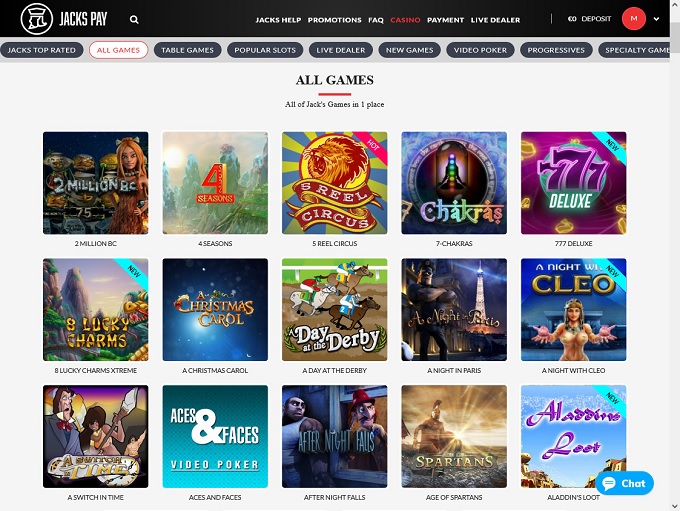Viewport: 680px width, 511px height.
Task: Go to the Live Dealer header link
Action: pos(495,20)
